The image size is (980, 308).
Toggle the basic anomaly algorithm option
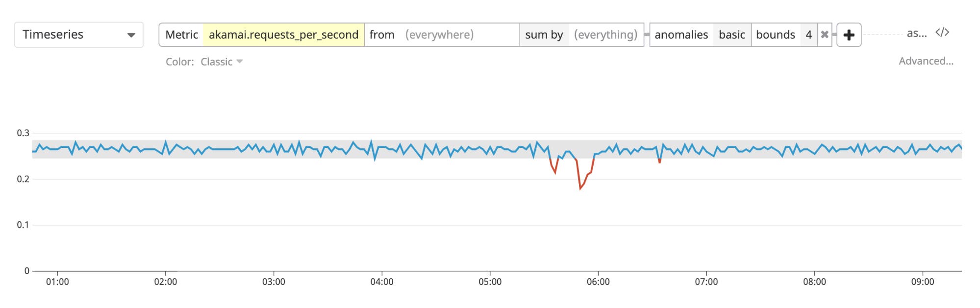[731, 34]
